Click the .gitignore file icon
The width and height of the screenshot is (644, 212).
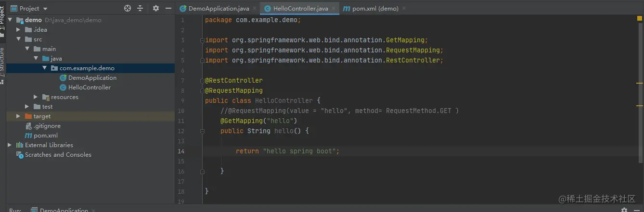tap(28, 125)
